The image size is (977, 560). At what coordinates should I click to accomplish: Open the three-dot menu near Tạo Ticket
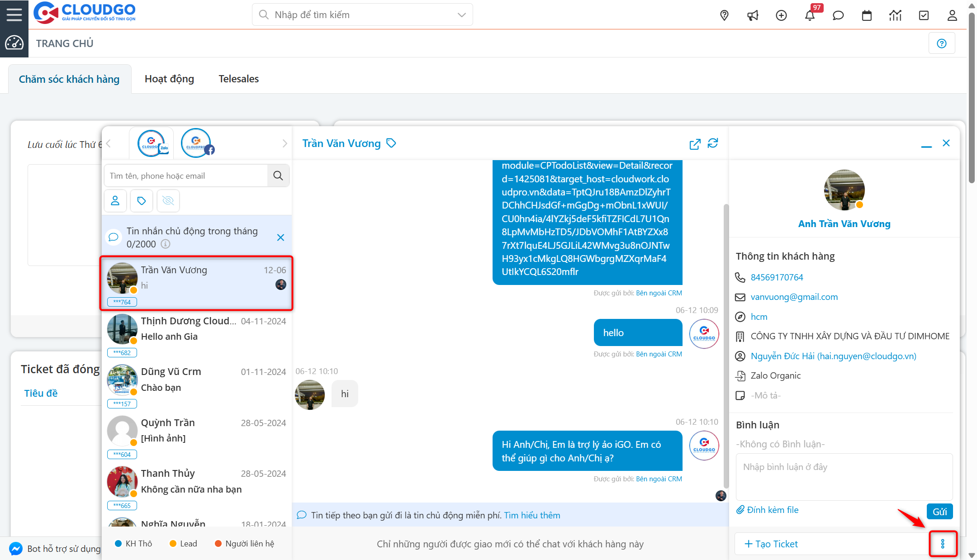coord(943,544)
